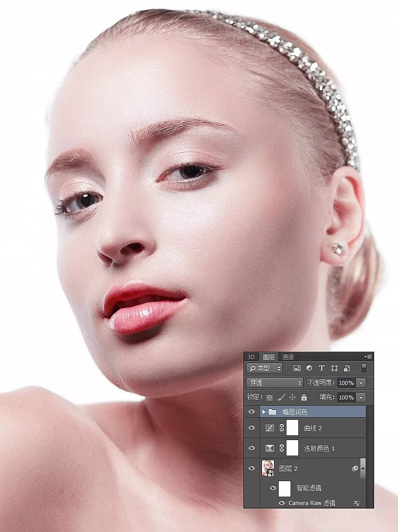This screenshot has height=532, width=398.
Task: Lock all with padlock icon
Action: pyautogui.click(x=304, y=397)
